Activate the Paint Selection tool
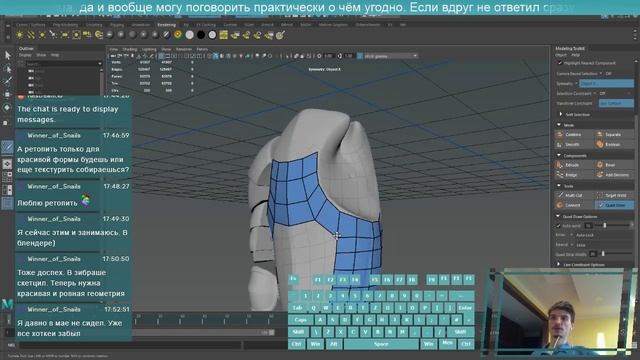The height and width of the screenshot is (360, 640). (7, 82)
